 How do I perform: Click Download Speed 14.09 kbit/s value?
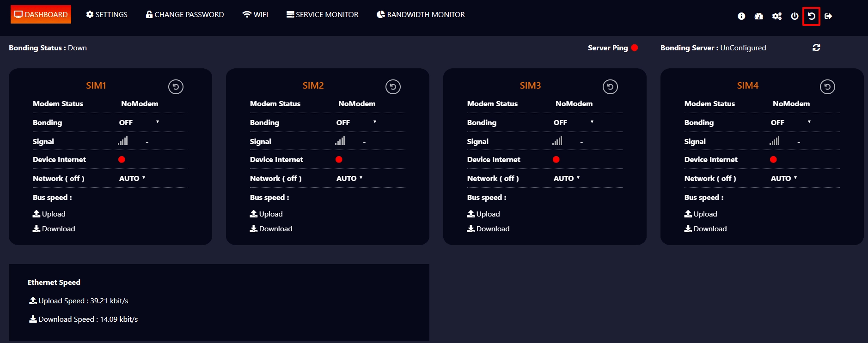pyautogui.click(x=119, y=319)
